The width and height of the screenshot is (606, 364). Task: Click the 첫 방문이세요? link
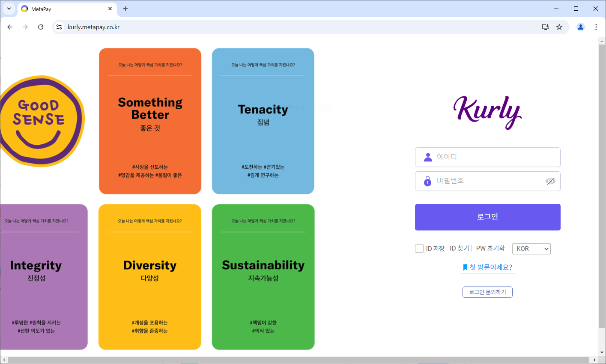(x=491, y=267)
